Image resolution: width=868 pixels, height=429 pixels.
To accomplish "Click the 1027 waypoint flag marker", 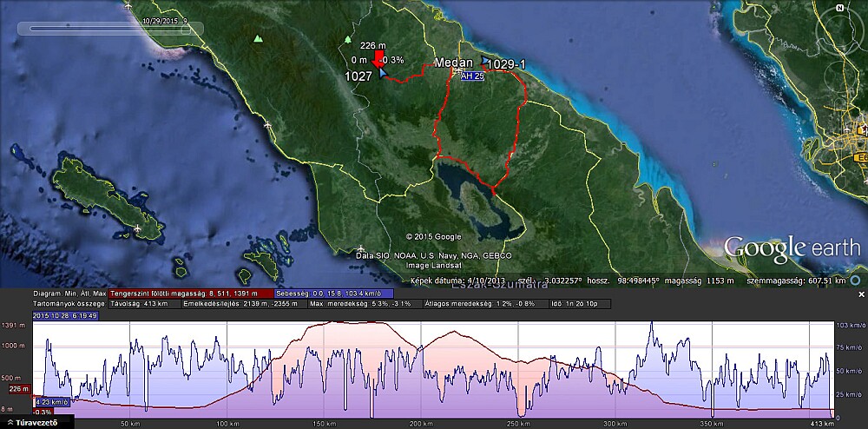I will (383, 75).
